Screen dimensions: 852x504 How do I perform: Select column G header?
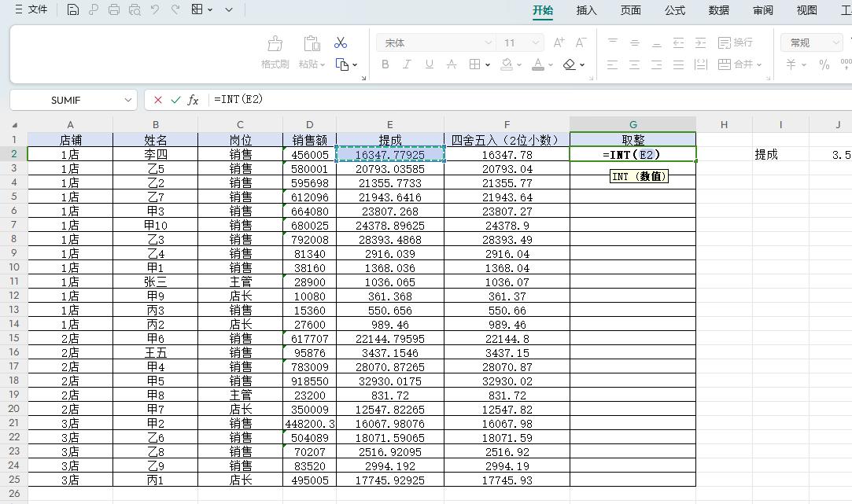coord(633,125)
